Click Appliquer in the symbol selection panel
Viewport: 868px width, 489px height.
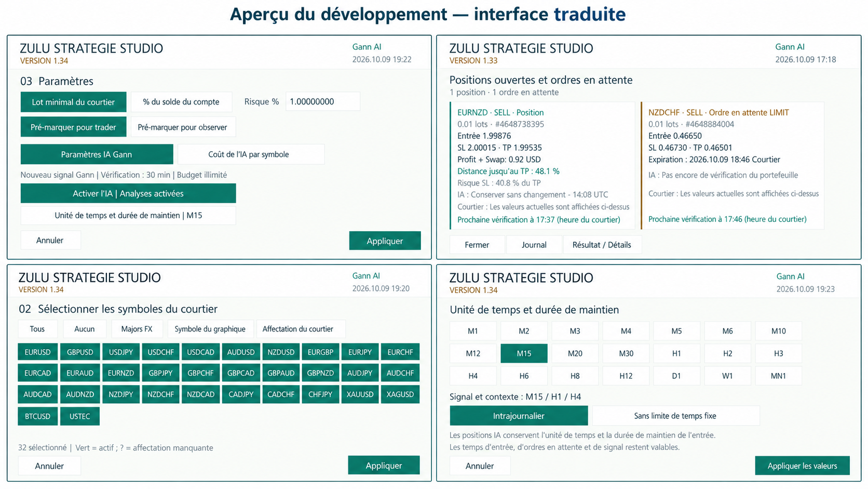point(384,465)
